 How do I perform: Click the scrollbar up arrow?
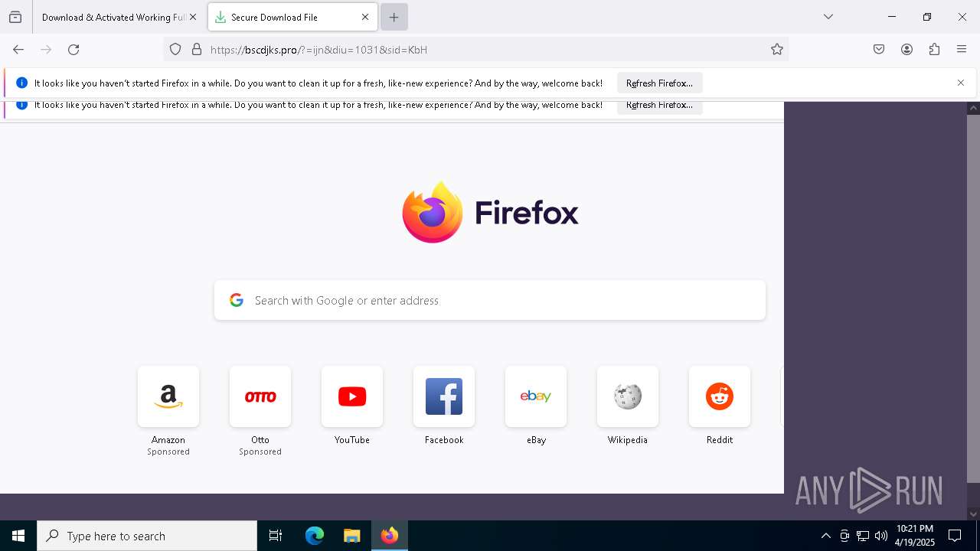[973, 109]
